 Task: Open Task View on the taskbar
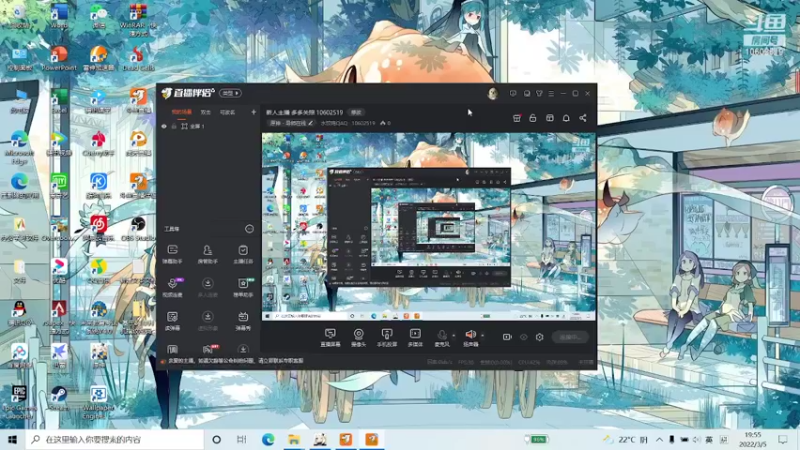(x=242, y=439)
